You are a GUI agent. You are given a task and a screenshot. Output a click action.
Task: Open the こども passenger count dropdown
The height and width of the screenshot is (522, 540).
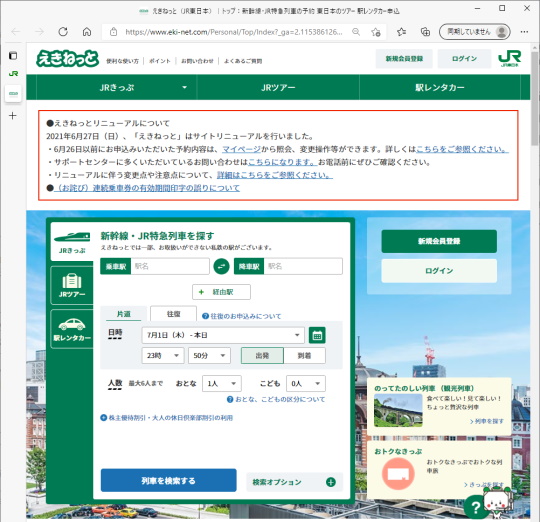pos(306,383)
